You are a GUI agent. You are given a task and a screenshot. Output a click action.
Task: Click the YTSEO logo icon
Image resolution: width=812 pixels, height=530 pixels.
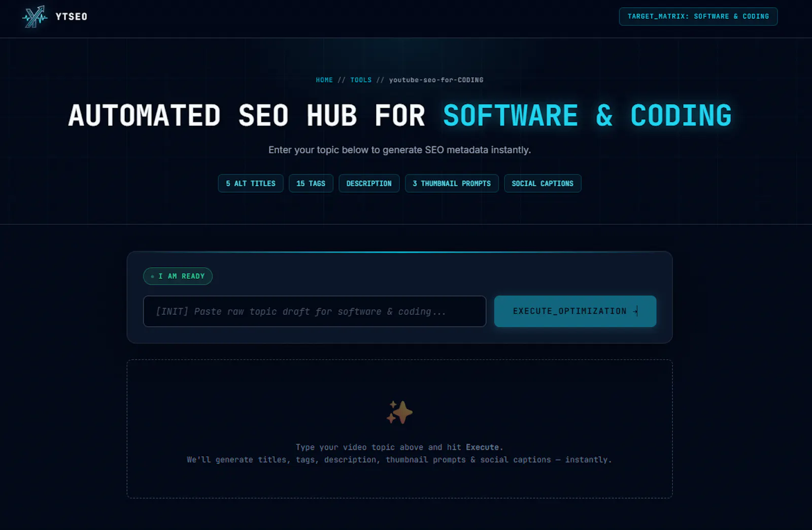(35, 17)
